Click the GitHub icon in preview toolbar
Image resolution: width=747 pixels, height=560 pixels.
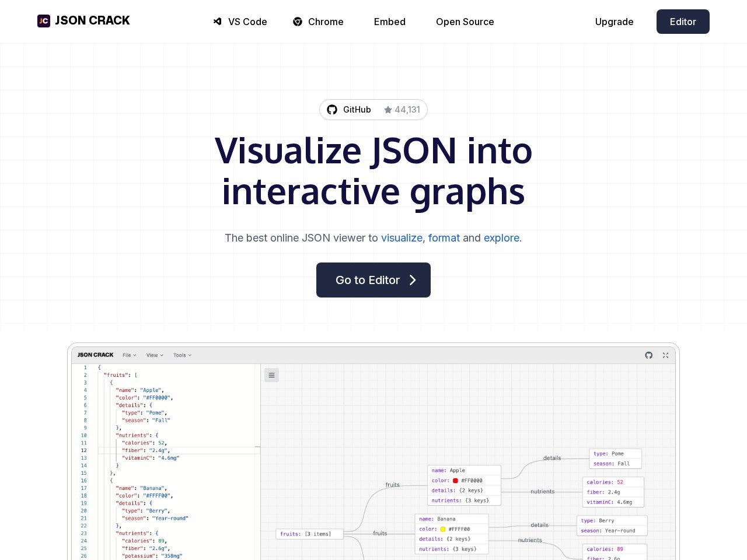click(x=649, y=355)
